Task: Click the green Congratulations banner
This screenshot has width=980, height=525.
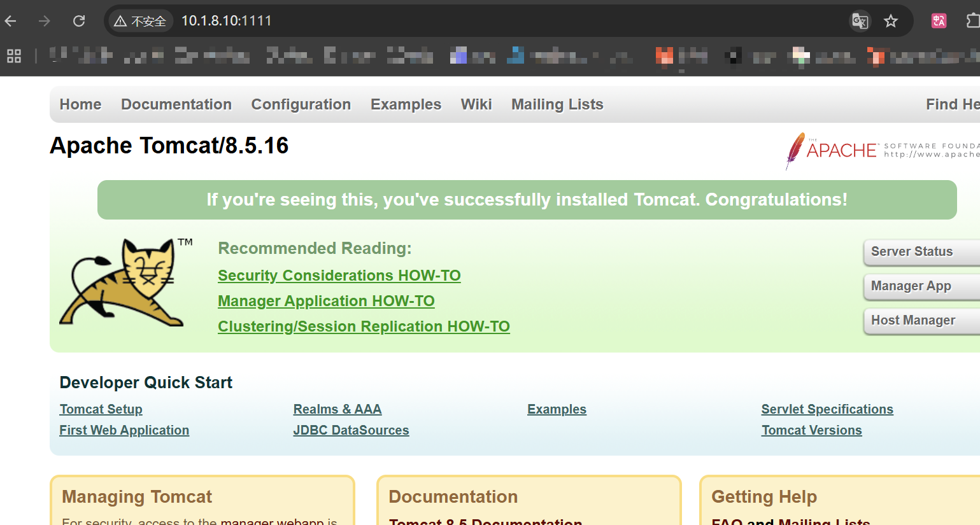Action: click(x=527, y=200)
